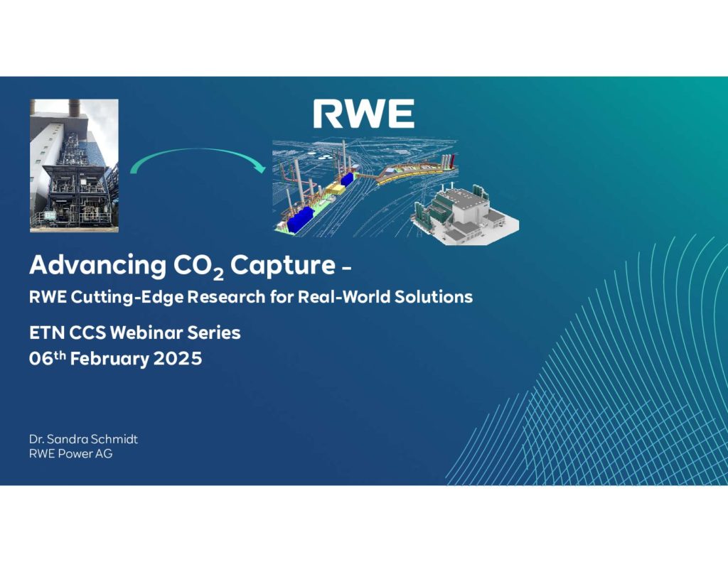
Task: Click the pilot plant photo thumbnail
Action: [x=74, y=166]
